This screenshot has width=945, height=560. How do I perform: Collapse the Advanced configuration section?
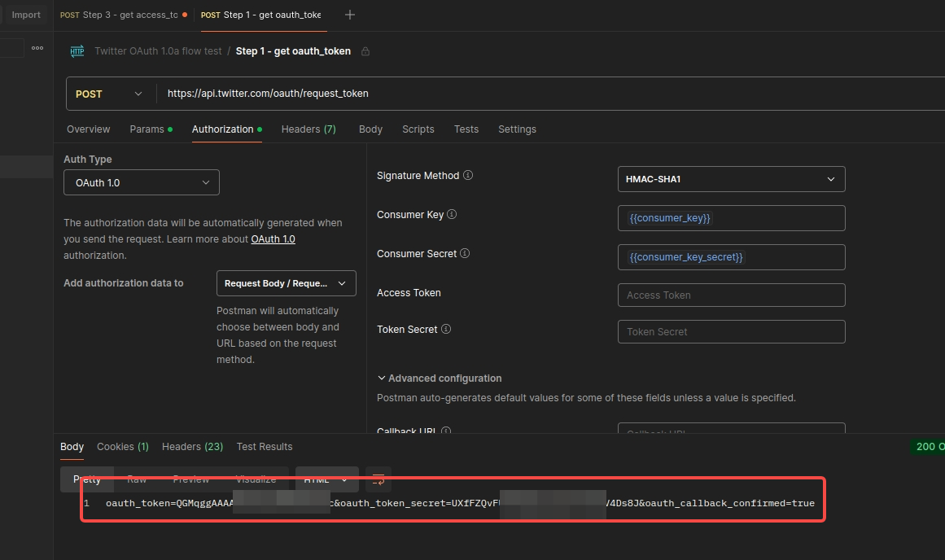(x=440, y=378)
